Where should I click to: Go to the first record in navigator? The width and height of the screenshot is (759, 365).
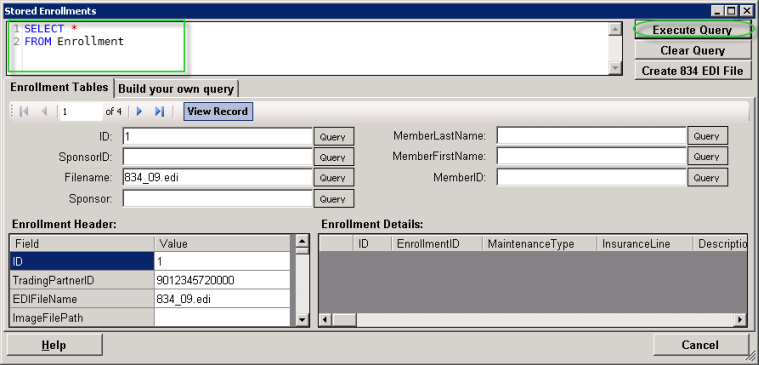(x=24, y=112)
